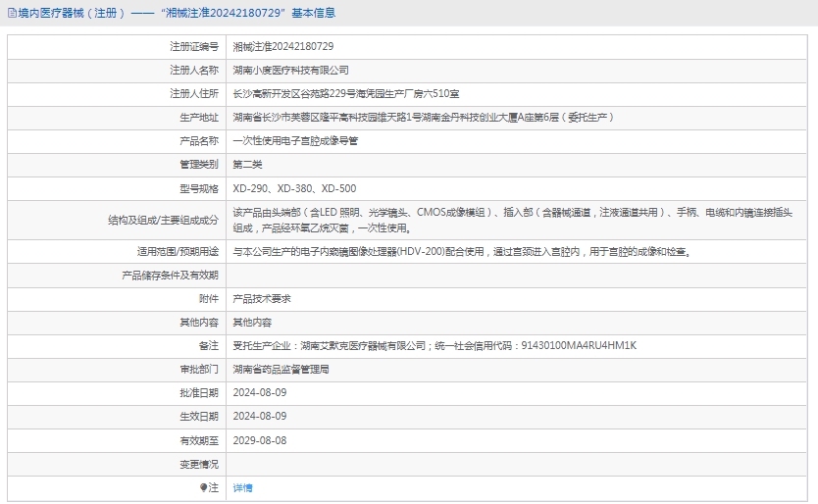Click the production address value text

click(x=423, y=117)
